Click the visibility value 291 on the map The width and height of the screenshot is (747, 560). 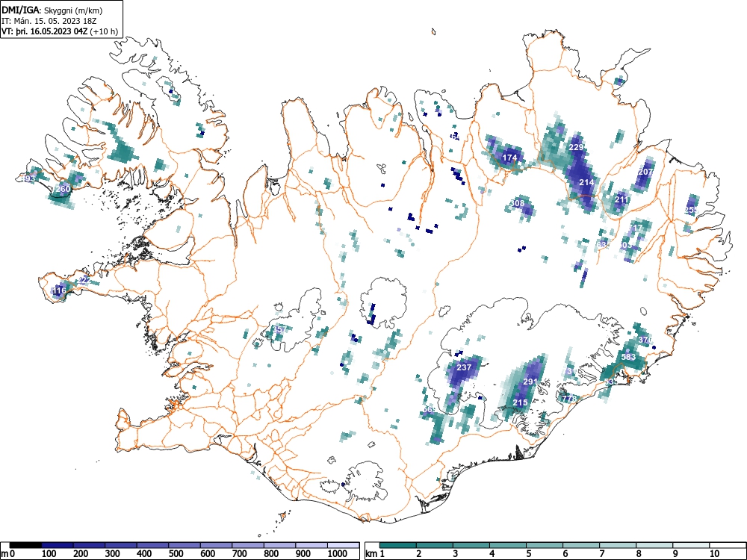(530, 382)
